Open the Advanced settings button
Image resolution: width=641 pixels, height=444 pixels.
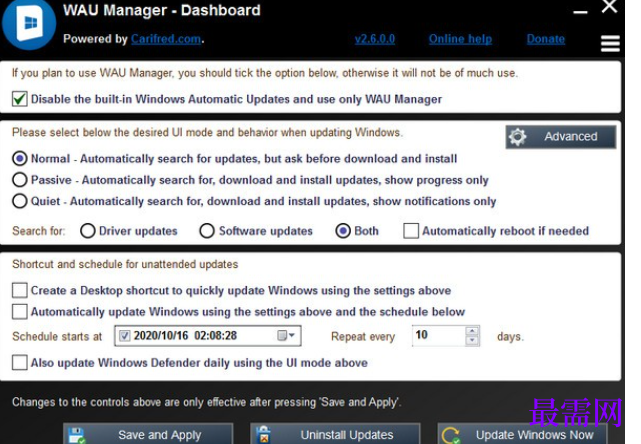561,137
